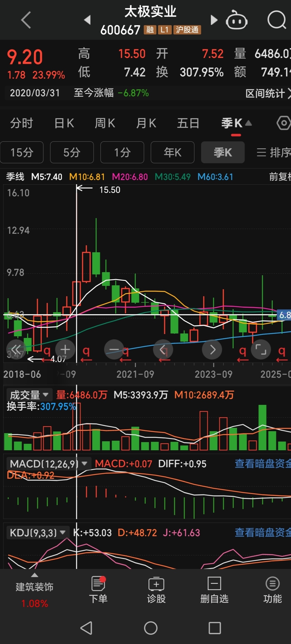The image size is (291, 644).
Task: Select 5分 period button
Action: click(x=72, y=152)
